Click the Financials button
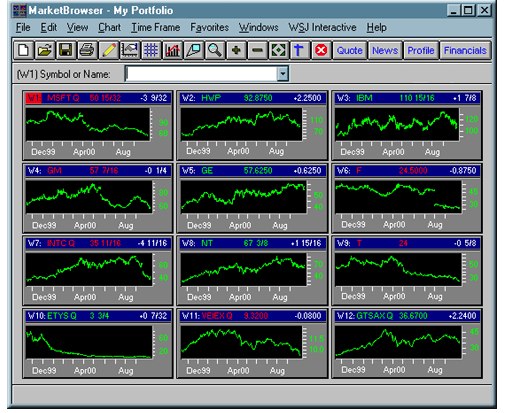 (465, 50)
